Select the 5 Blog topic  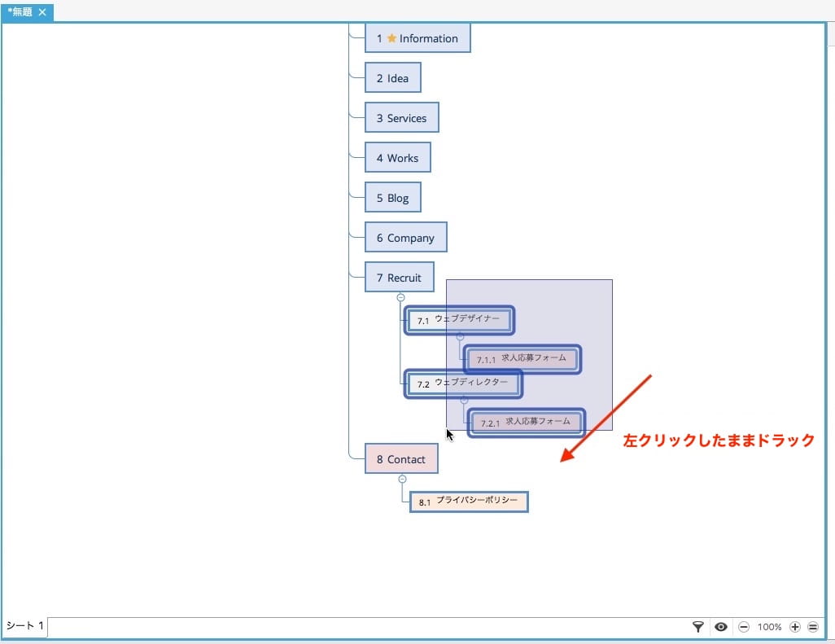tap(393, 198)
